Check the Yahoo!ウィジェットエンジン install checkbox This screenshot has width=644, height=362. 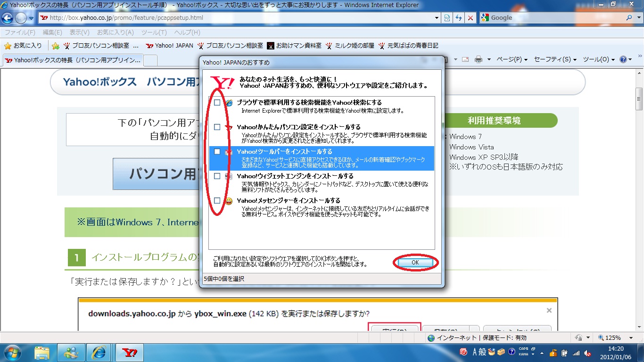[x=217, y=176]
